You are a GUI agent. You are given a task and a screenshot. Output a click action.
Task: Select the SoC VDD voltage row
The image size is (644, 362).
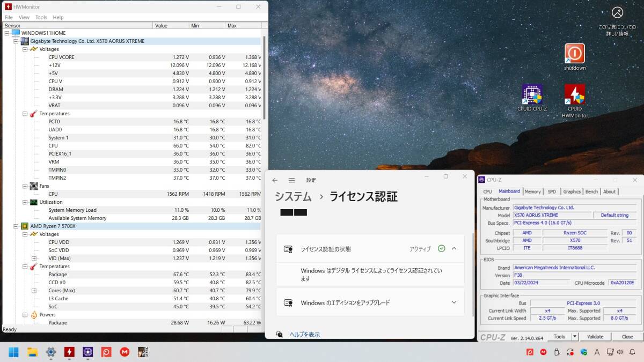pos(132,250)
